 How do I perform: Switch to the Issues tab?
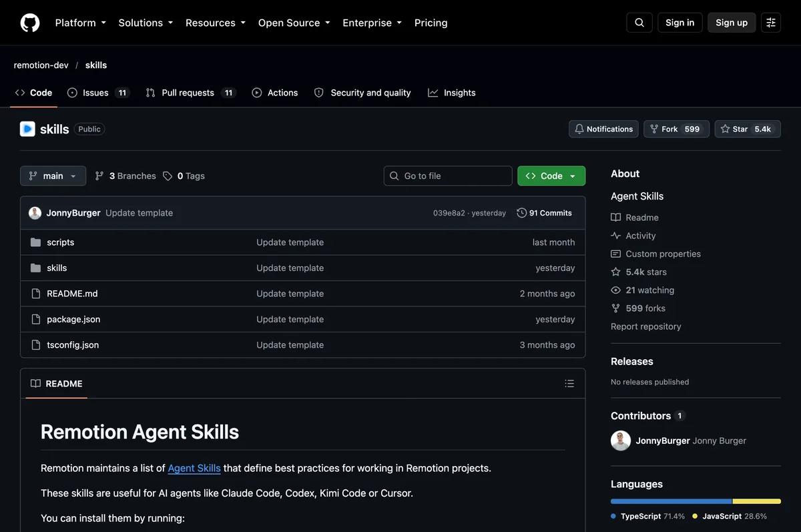[x=98, y=93]
